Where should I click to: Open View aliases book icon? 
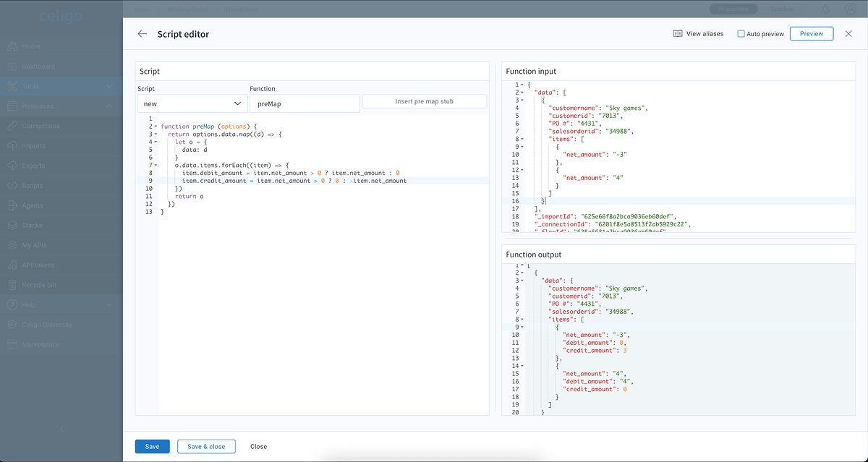tap(678, 34)
